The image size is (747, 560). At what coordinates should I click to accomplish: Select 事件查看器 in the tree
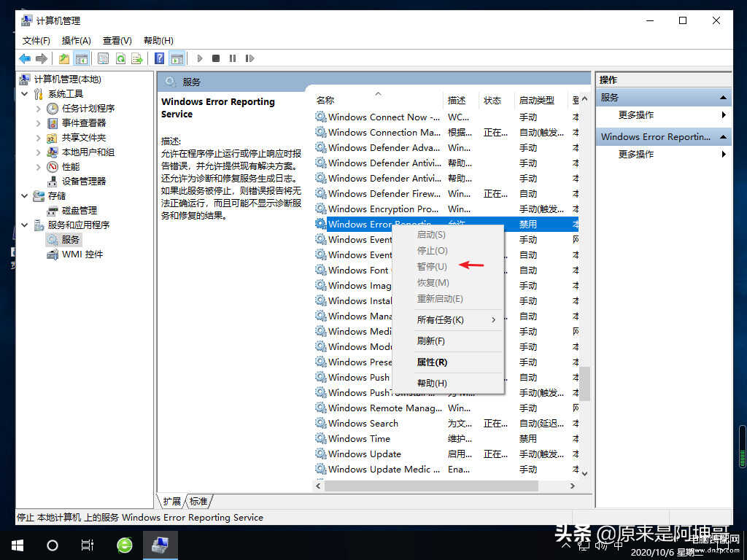point(83,123)
